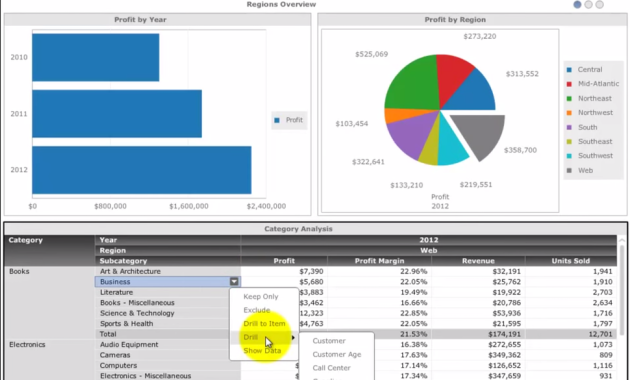
Task: Click the gray Web legend swatch
Action: point(569,170)
